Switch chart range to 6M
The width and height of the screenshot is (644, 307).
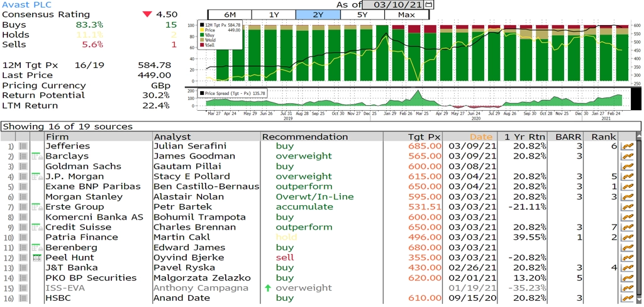tap(230, 14)
